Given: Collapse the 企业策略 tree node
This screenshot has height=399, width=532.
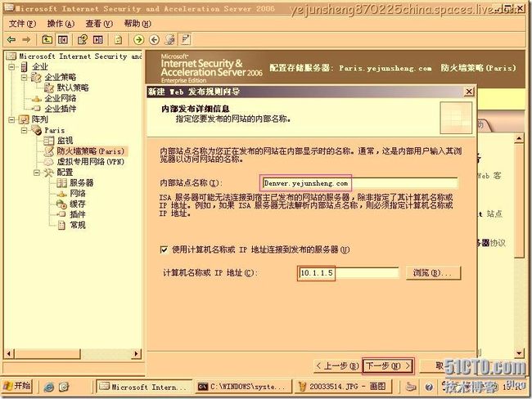Looking at the screenshot, I should pyautogui.click(x=24, y=78).
